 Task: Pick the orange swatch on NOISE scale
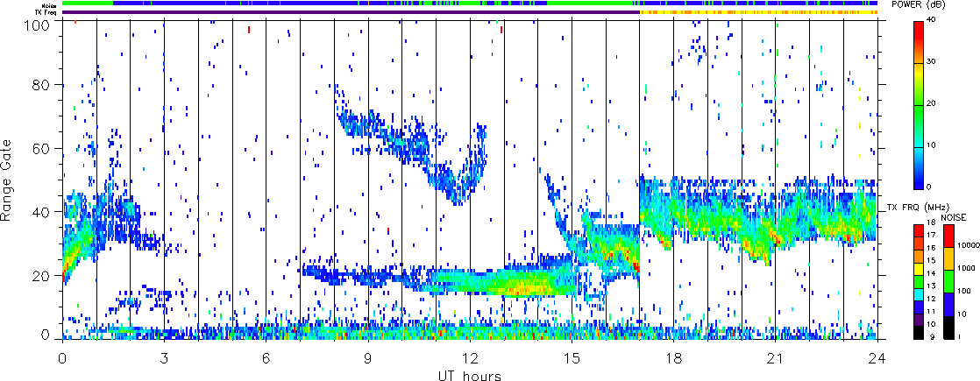point(948,258)
